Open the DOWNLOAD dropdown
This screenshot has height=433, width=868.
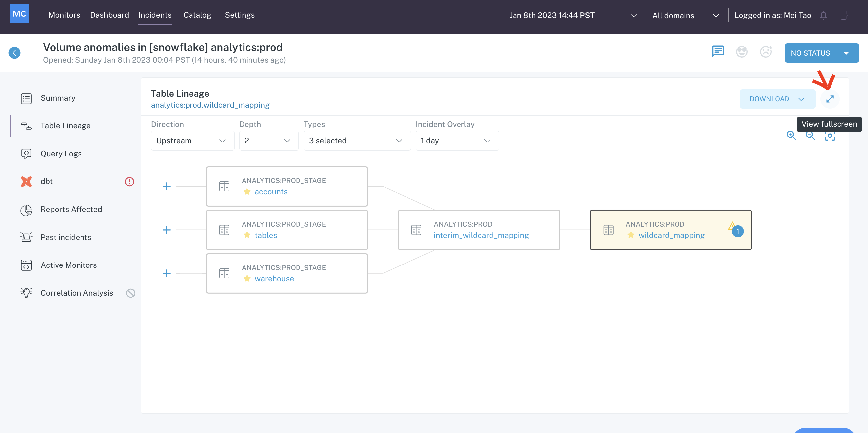click(x=777, y=99)
